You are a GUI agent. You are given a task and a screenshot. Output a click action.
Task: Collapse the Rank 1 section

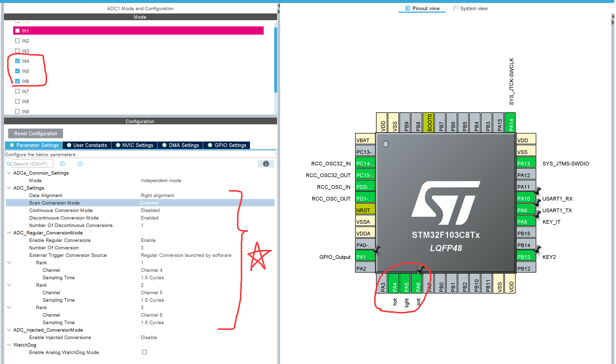click(9, 263)
